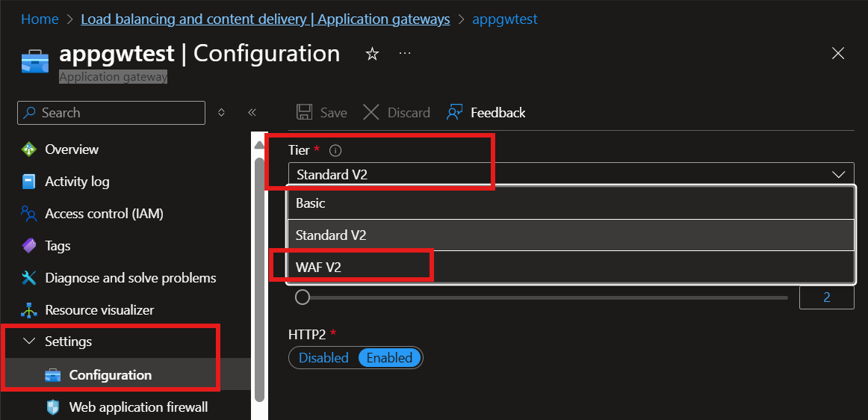This screenshot has height=420, width=868.
Task: Open Activity log menu item
Action: click(x=77, y=182)
